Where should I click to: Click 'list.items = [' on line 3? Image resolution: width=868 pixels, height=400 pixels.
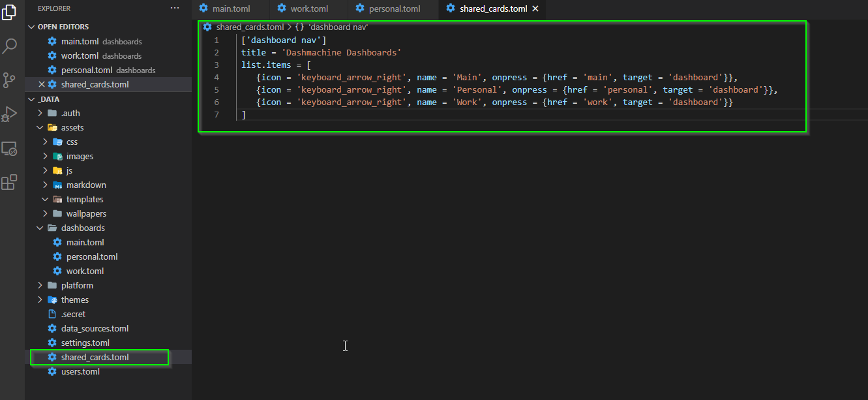(x=276, y=65)
